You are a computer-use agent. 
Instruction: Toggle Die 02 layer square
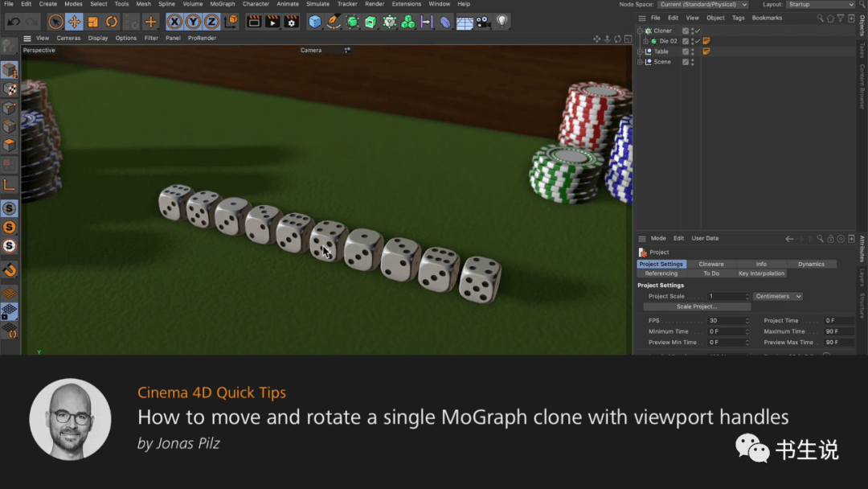click(686, 41)
